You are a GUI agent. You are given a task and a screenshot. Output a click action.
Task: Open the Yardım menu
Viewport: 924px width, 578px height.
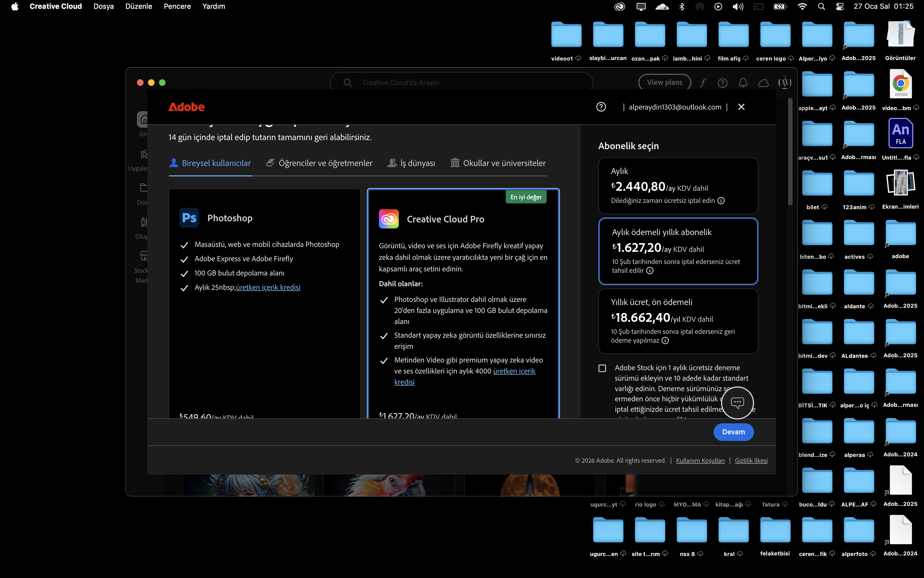pyautogui.click(x=213, y=7)
